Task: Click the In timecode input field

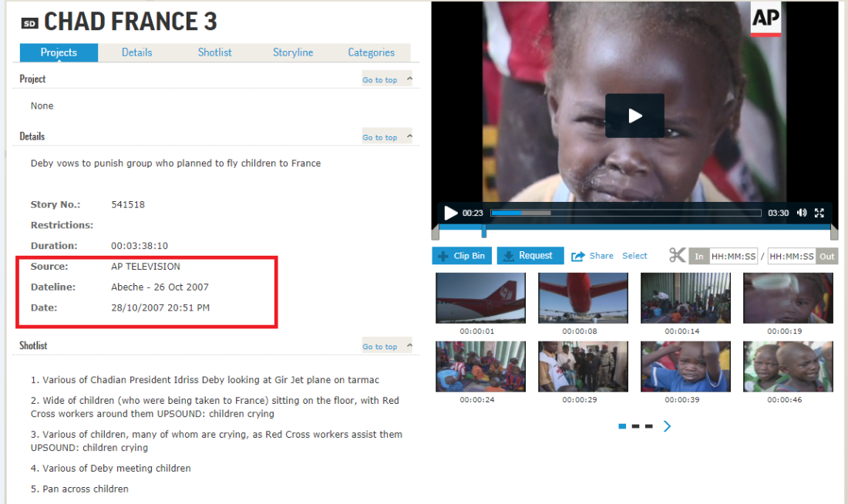Action: point(733,257)
